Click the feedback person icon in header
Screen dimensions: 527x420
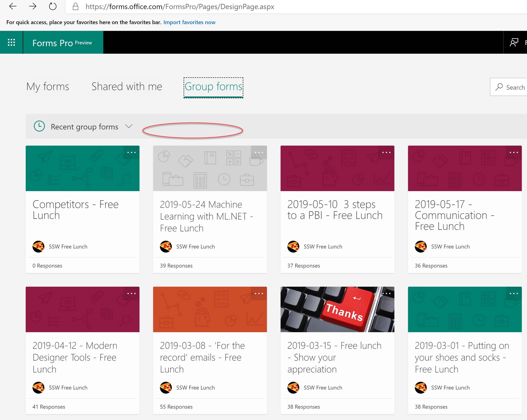point(514,43)
